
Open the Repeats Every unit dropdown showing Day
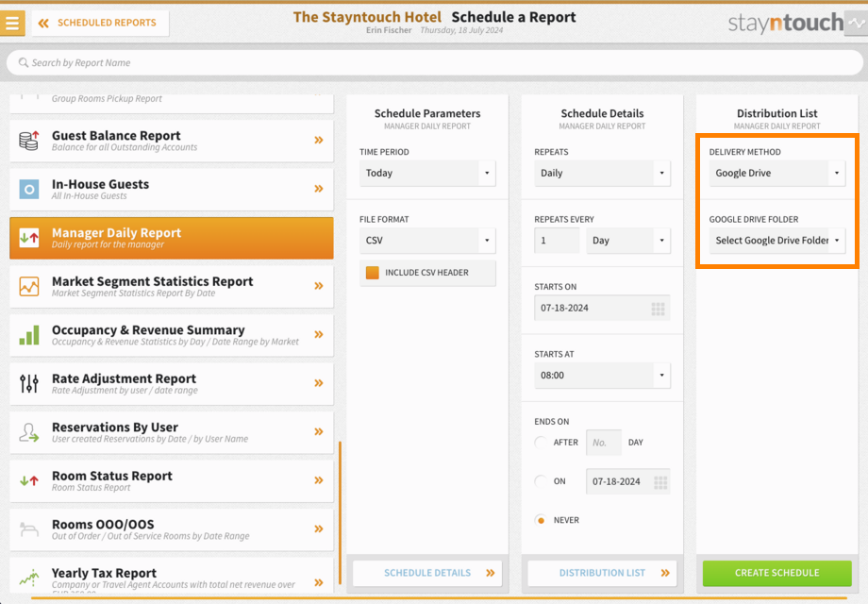pyautogui.click(x=628, y=241)
